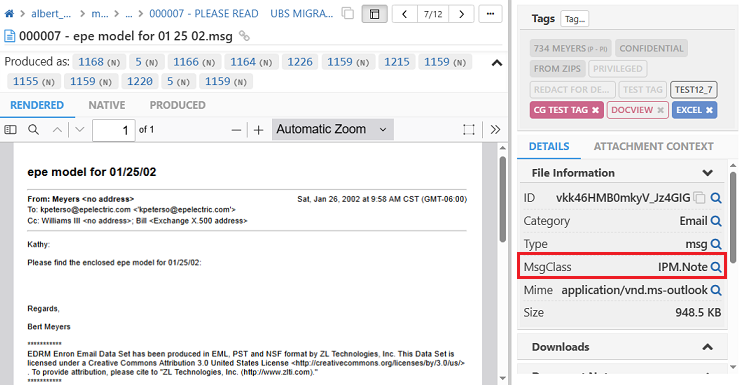Toggle the document layout panel button
This screenshot has height=385, width=744.
[x=374, y=14]
